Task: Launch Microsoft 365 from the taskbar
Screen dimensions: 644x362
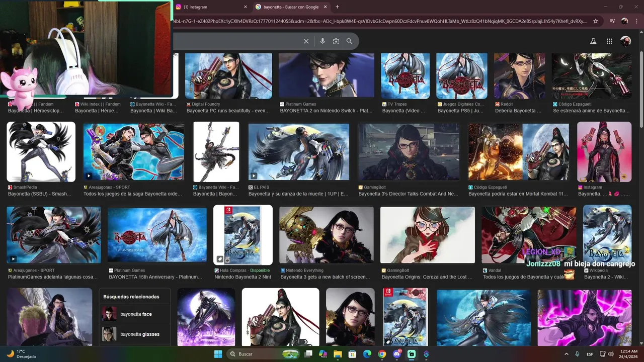Action: 323,354
